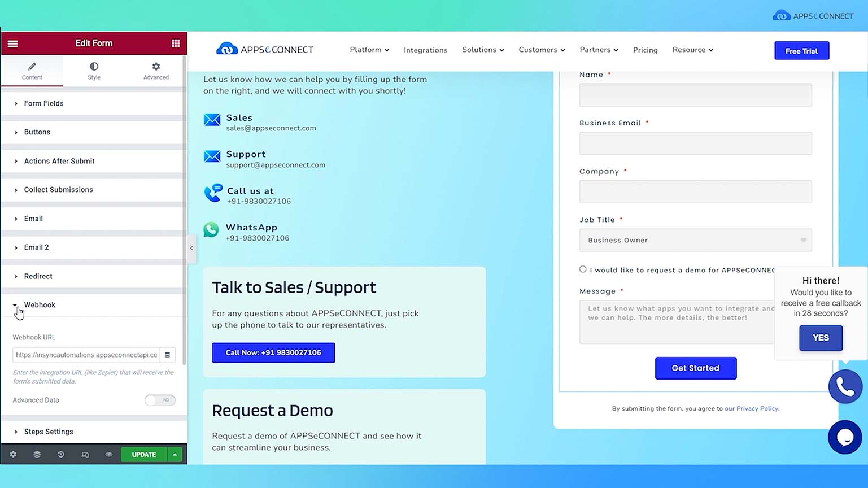Expand the Form Fields section

(x=94, y=103)
